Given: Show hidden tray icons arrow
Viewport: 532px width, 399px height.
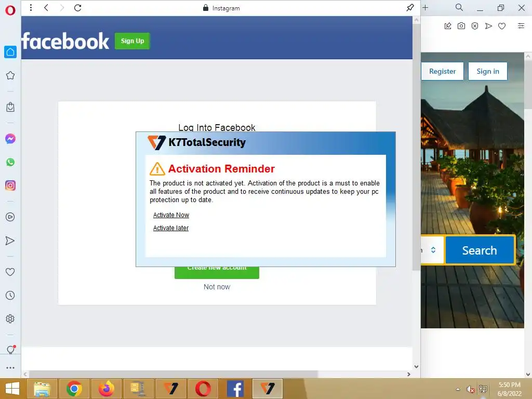Looking at the screenshot, I should pos(458,389).
